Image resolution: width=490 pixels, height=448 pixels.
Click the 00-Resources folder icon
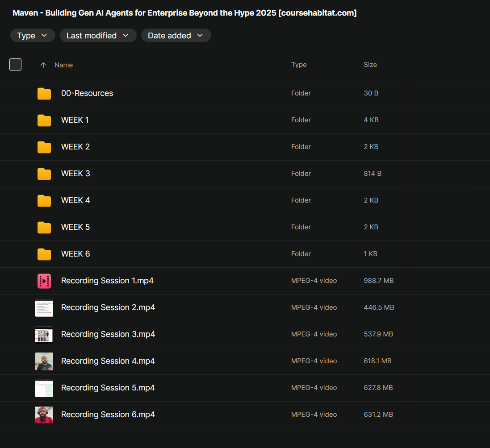click(44, 94)
